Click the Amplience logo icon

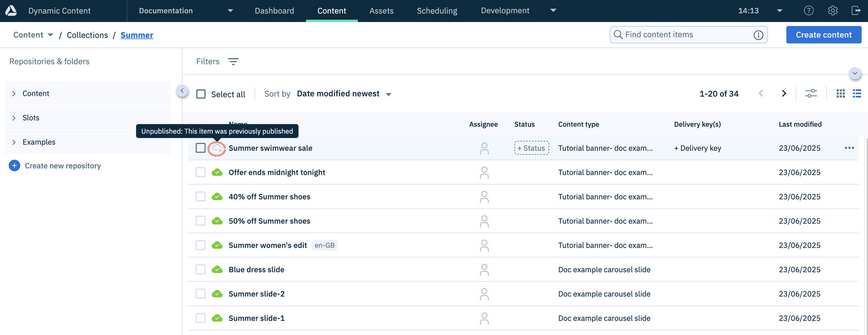click(x=11, y=10)
